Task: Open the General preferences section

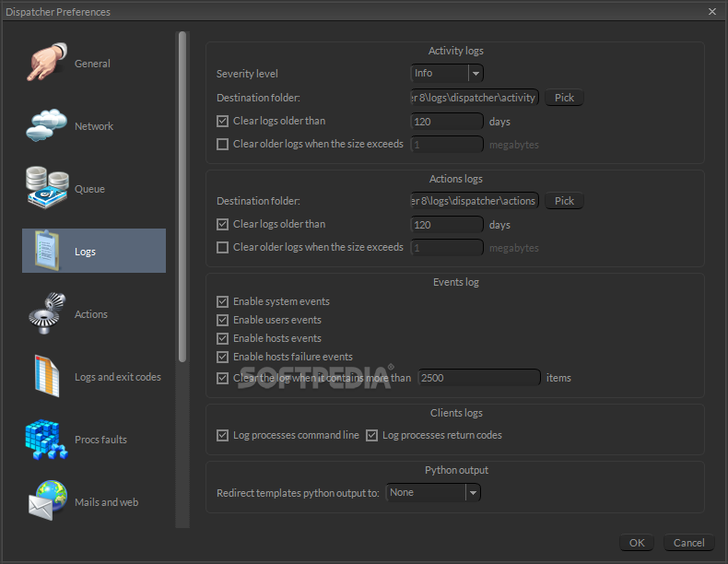Action: 92,64
